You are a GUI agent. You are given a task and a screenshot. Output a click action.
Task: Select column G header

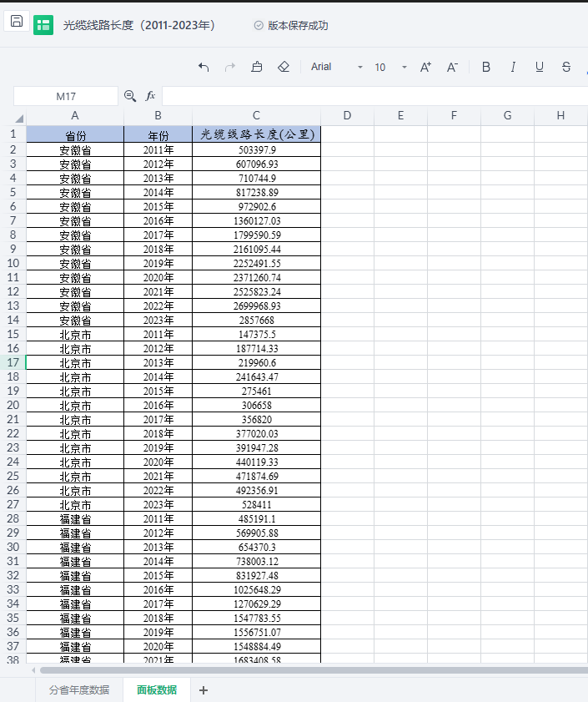coord(507,116)
